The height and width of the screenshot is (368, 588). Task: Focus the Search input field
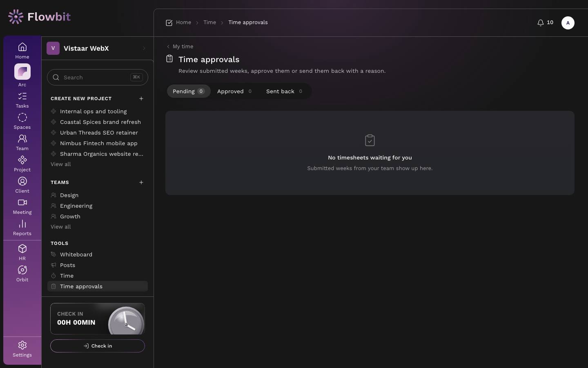(98, 77)
